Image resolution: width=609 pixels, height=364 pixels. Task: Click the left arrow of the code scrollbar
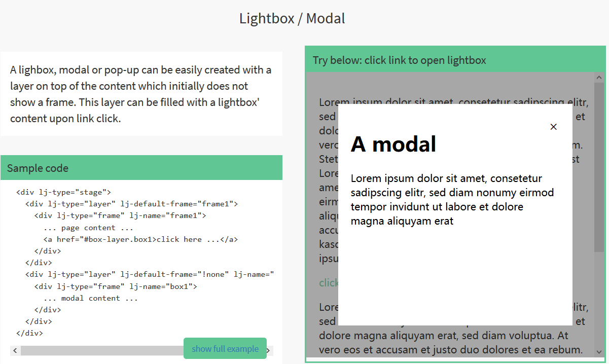point(15,350)
